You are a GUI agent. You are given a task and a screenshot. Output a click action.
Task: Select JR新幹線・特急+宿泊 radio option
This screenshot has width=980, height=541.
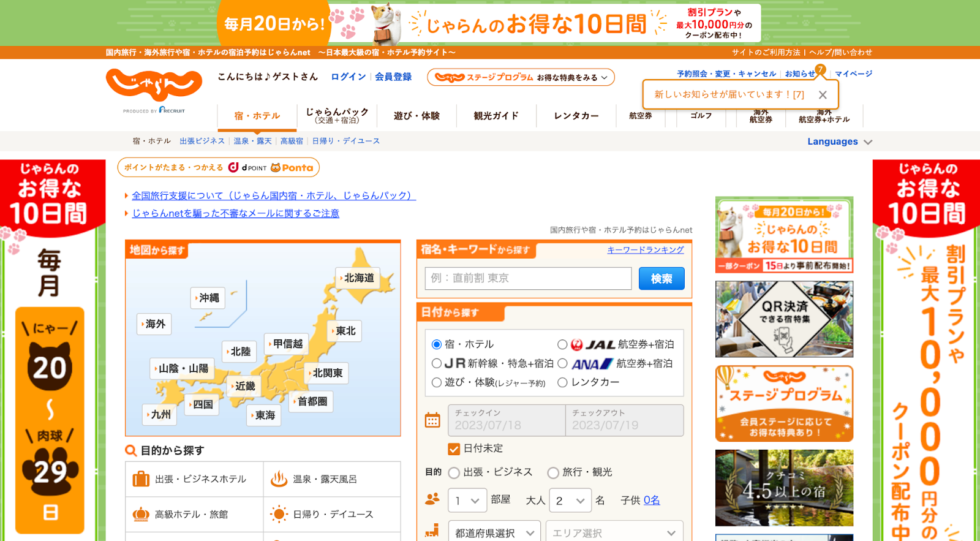pyautogui.click(x=437, y=363)
